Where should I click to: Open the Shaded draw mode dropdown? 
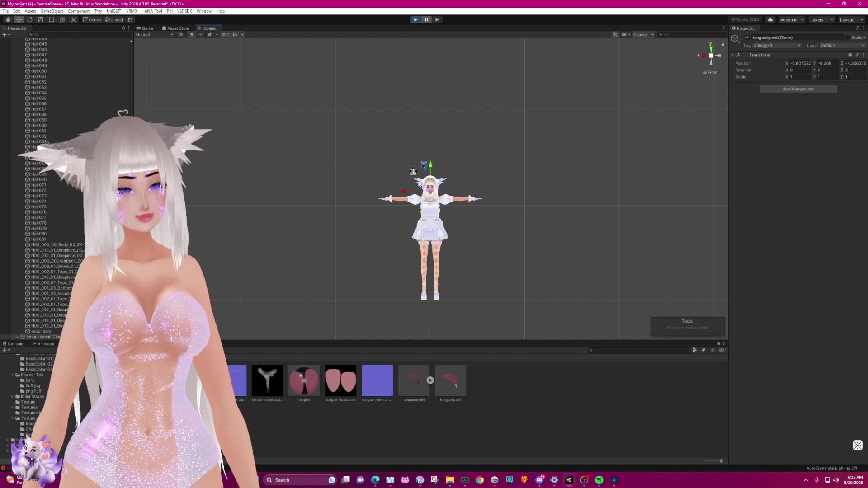tap(154, 35)
